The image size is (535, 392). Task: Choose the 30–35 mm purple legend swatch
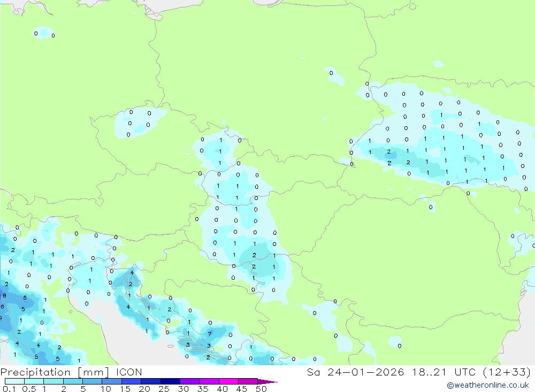coord(189,381)
